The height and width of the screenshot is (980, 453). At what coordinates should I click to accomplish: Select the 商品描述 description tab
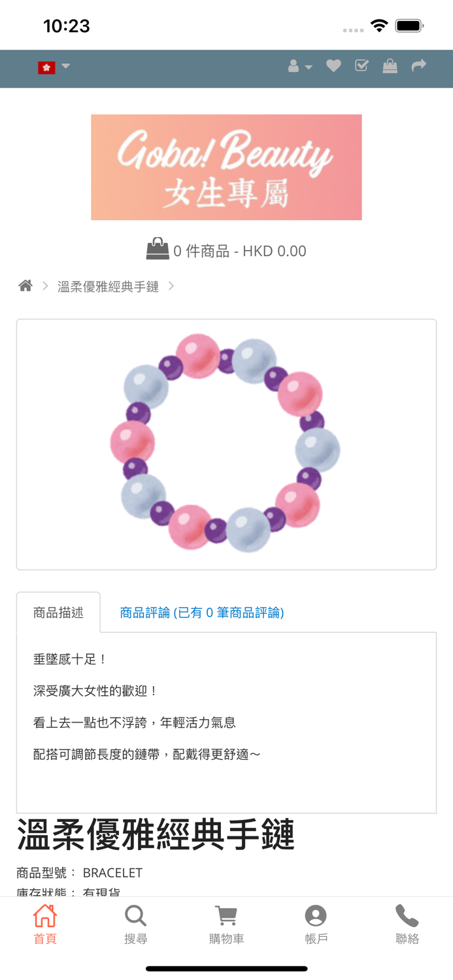(58, 612)
